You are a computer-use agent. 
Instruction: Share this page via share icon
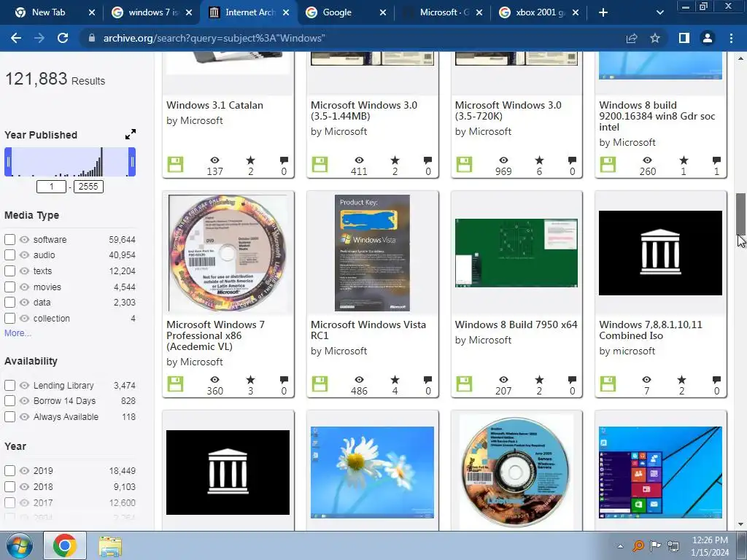[632, 38]
